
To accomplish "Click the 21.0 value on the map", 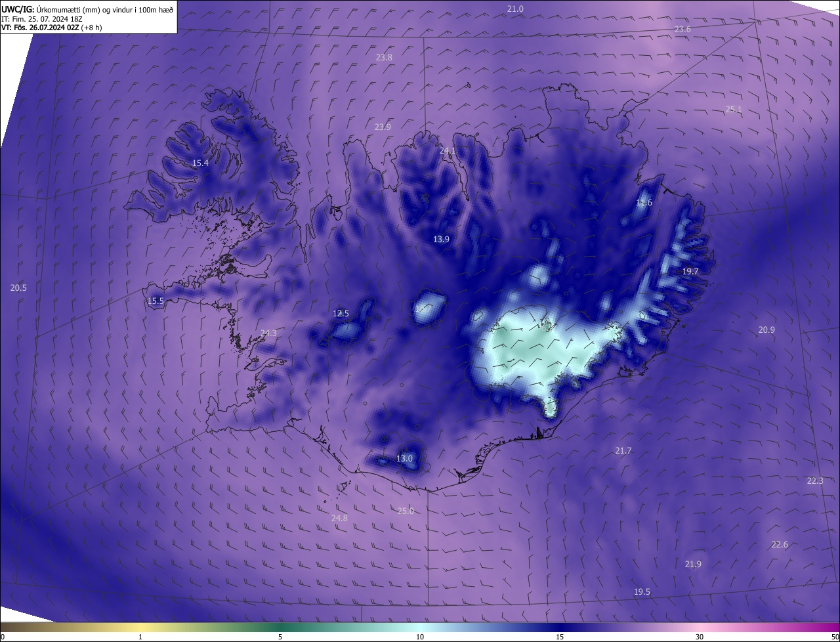I will (515, 9).
